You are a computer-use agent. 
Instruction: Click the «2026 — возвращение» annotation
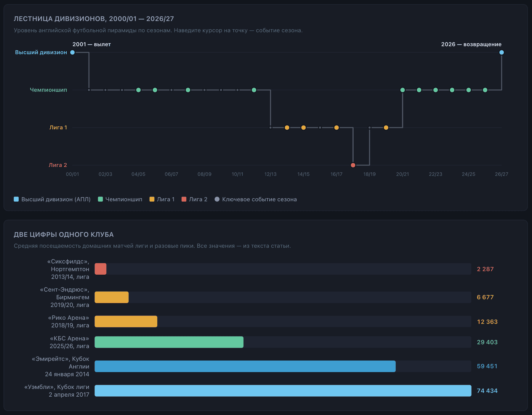click(471, 44)
